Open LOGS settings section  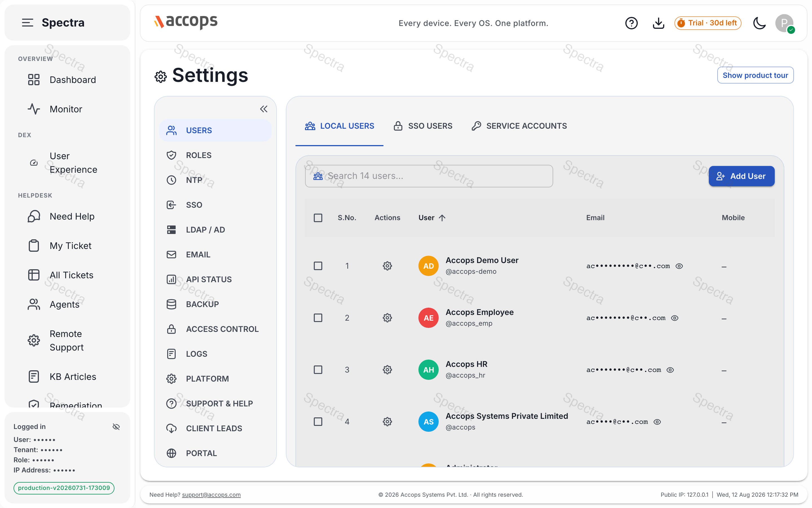[x=215, y=354]
